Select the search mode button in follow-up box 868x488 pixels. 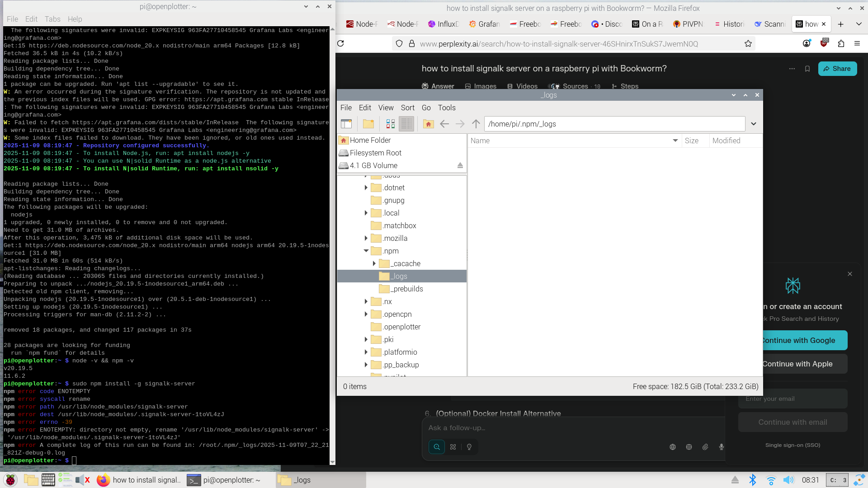(437, 447)
